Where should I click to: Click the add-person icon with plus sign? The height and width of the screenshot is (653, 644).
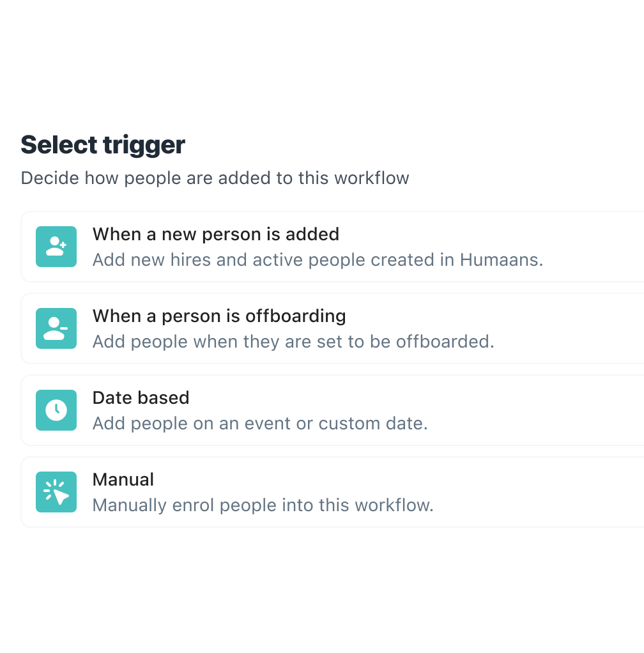tap(56, 247)
